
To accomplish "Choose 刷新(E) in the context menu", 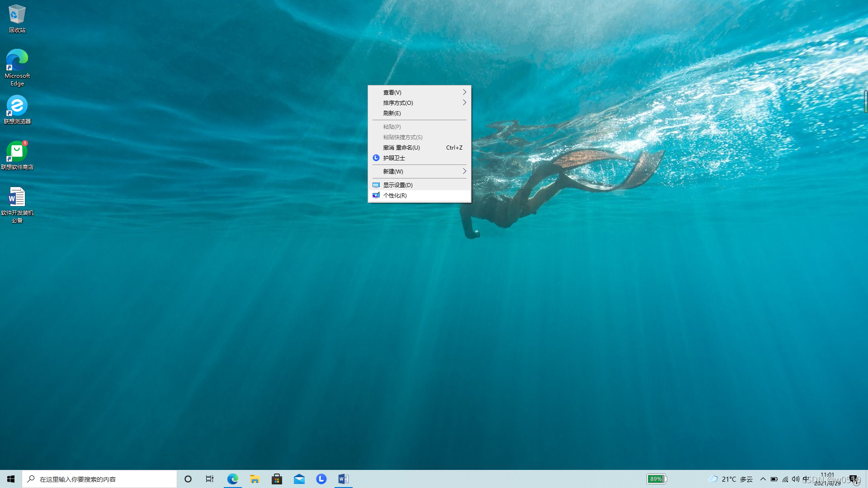I will [x=392, y=113].
